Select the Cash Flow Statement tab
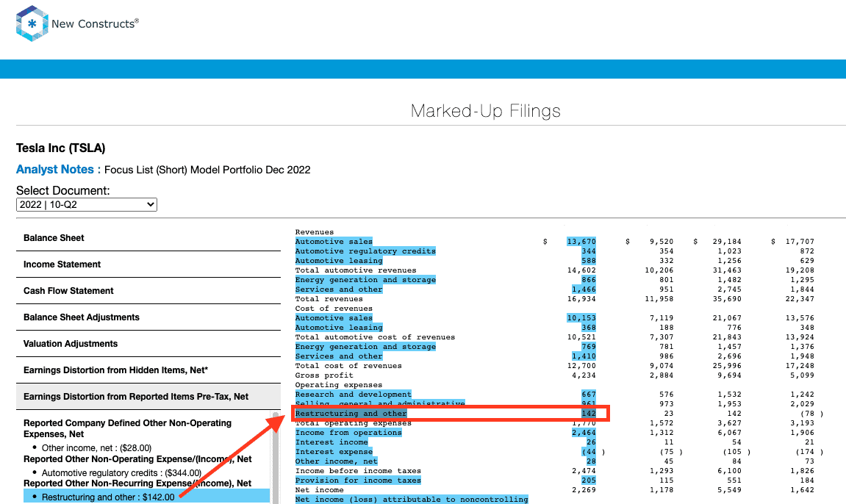846x504 pixels. click(x=148, y=290)
